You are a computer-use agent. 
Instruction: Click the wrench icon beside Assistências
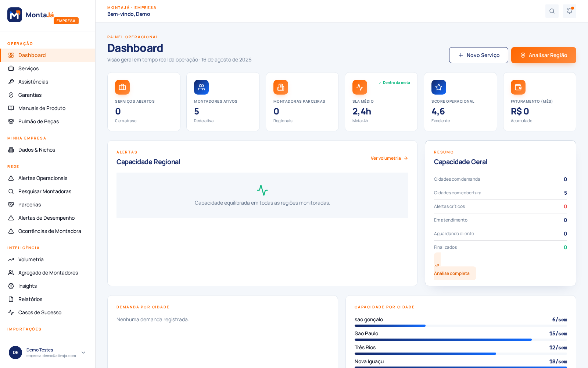coord(11,82)
